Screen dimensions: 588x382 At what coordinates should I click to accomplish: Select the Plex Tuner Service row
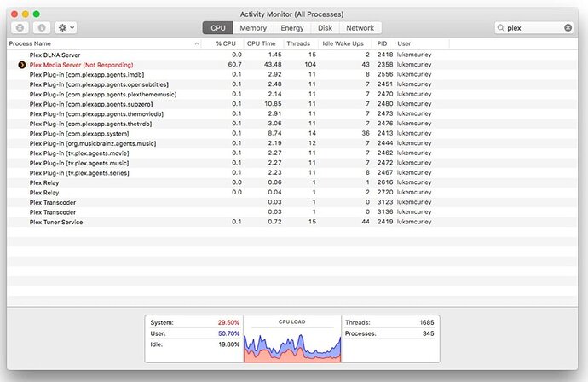coord(291,222)
